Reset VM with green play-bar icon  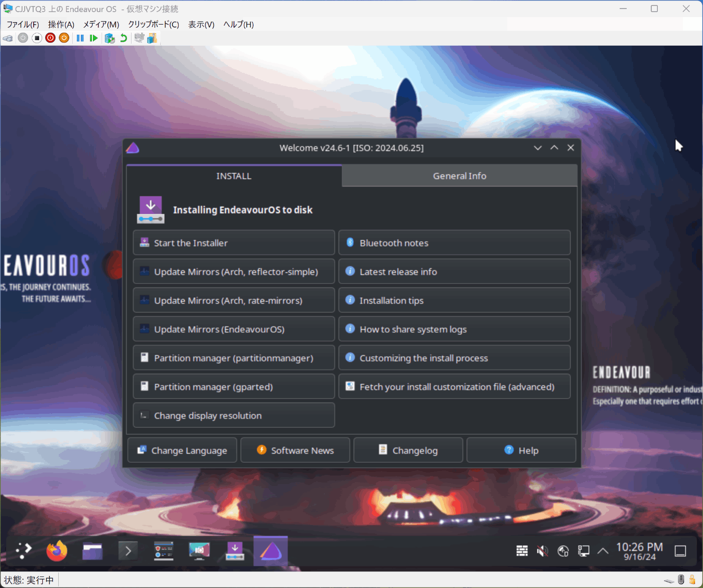coord(94,38)
